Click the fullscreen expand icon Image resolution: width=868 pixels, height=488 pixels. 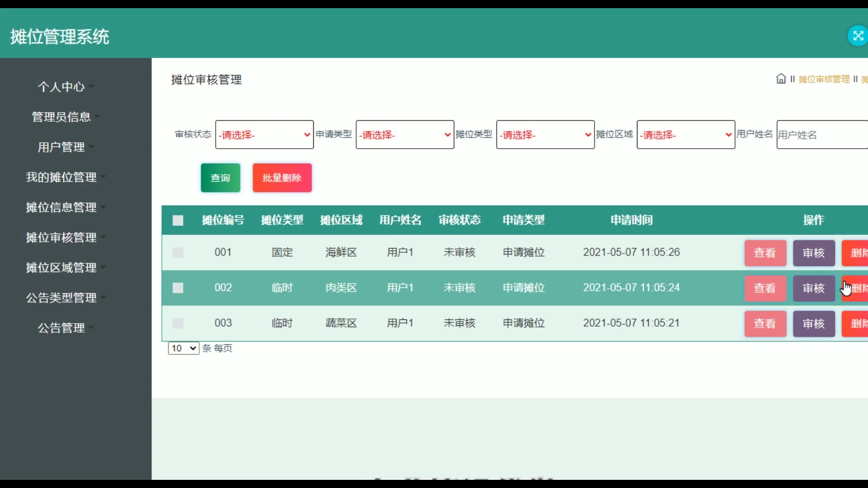(x=858, y=36)
